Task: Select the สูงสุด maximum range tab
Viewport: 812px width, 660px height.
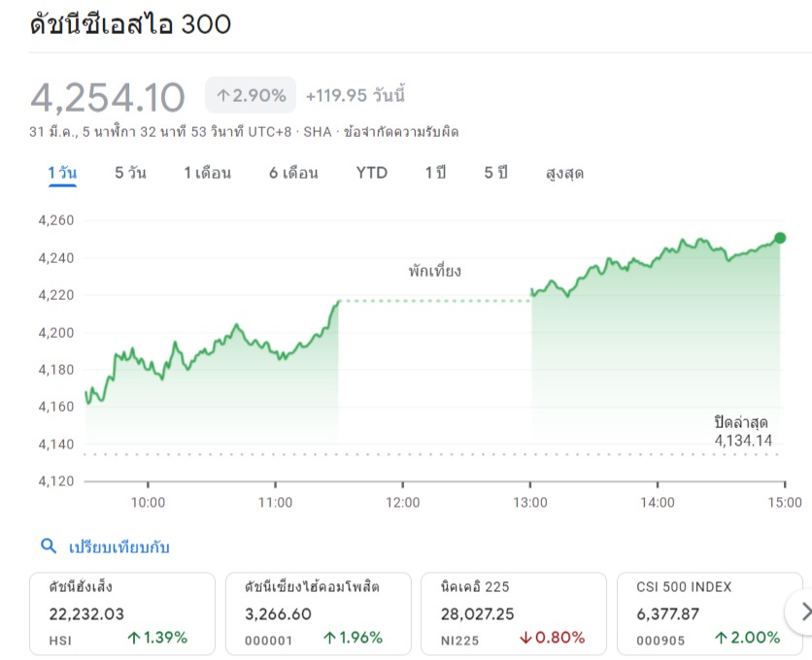Action: pyautogui.click(x=565, y=173)
